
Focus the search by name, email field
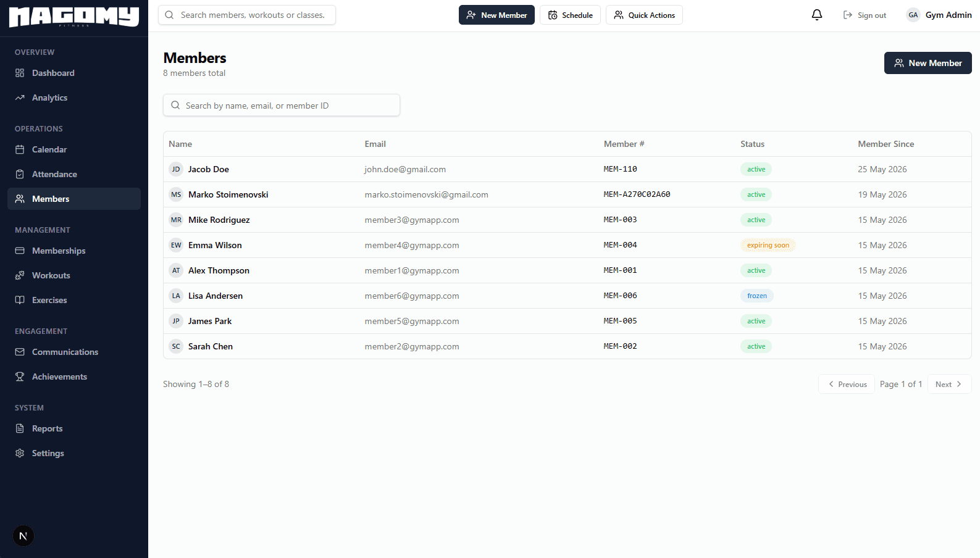(x=282, y=105)
